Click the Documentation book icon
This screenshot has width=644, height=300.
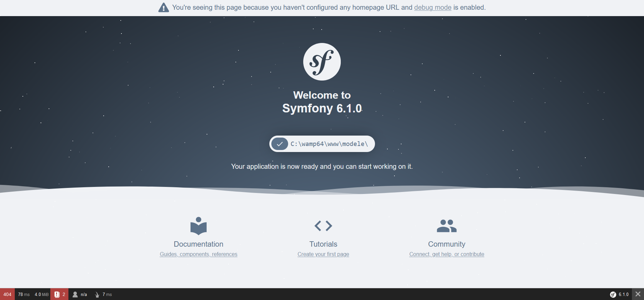tap(199, 226)
